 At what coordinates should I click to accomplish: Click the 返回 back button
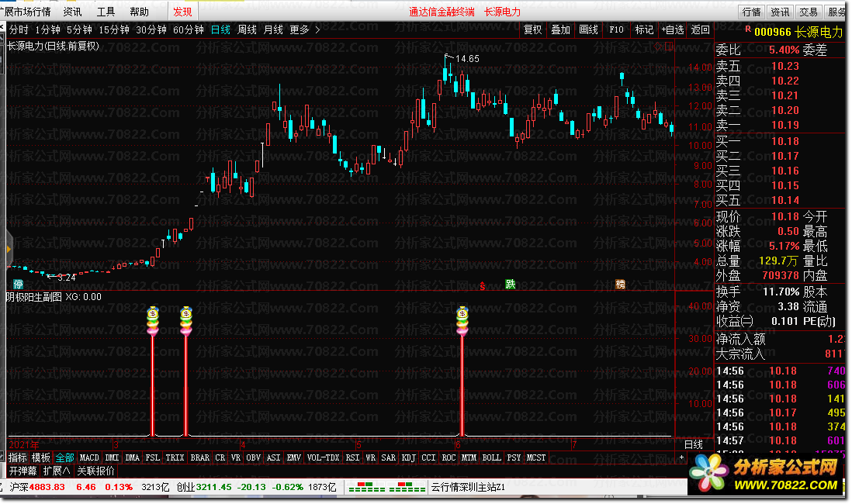coord(701,30)
